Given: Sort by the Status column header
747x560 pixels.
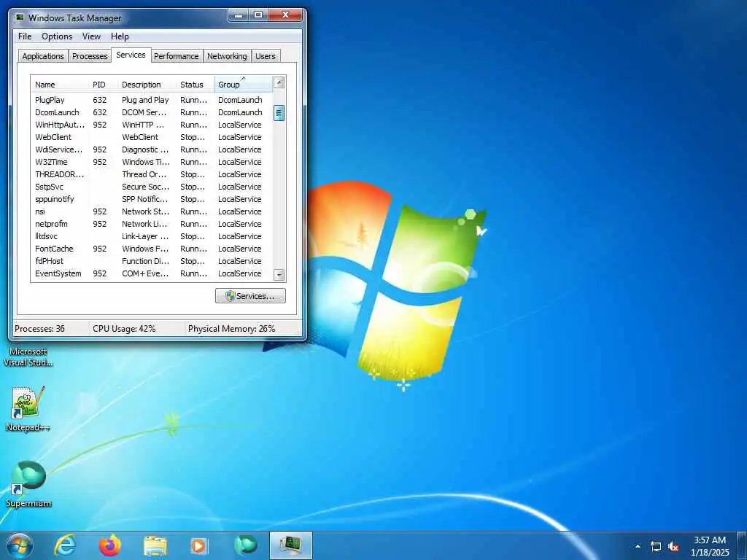Looking at the screenshot, I should pyautogui.click(x=196, y=85).
